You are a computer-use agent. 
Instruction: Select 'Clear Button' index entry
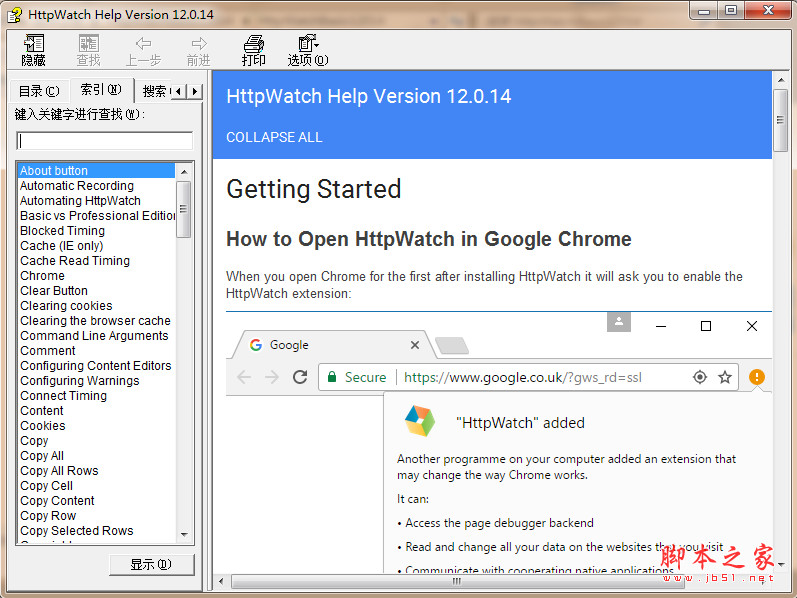[x=54, y=290]
